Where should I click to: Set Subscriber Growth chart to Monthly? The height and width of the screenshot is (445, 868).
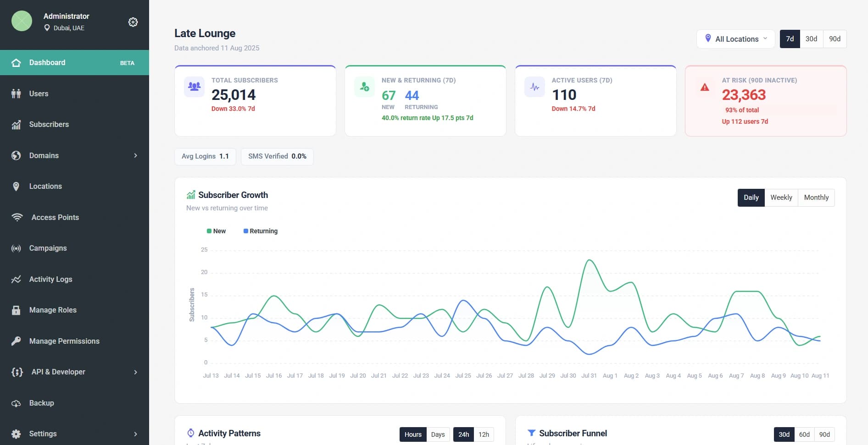point(816,198)
